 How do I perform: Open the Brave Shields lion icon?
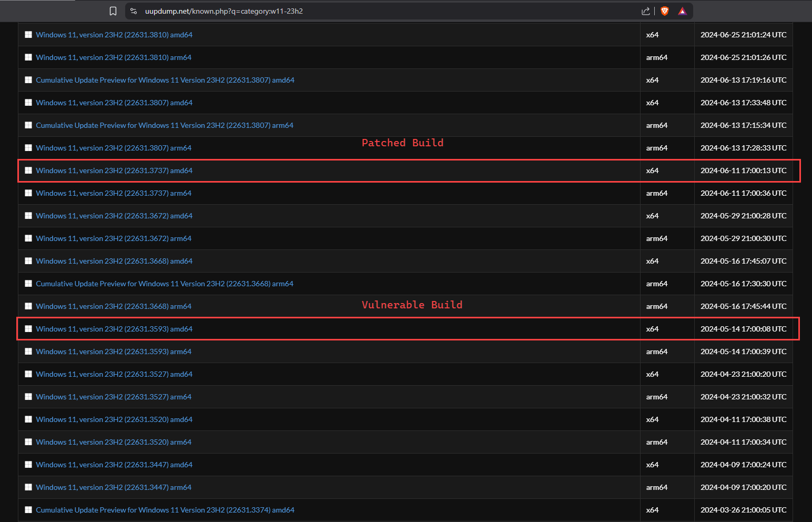pos(665,11)
